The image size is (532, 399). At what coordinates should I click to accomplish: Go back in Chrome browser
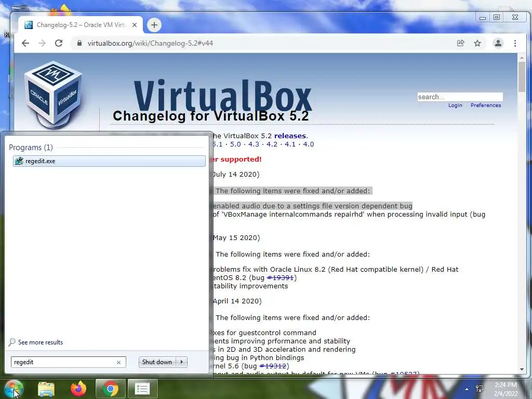(x=25, y=43)
